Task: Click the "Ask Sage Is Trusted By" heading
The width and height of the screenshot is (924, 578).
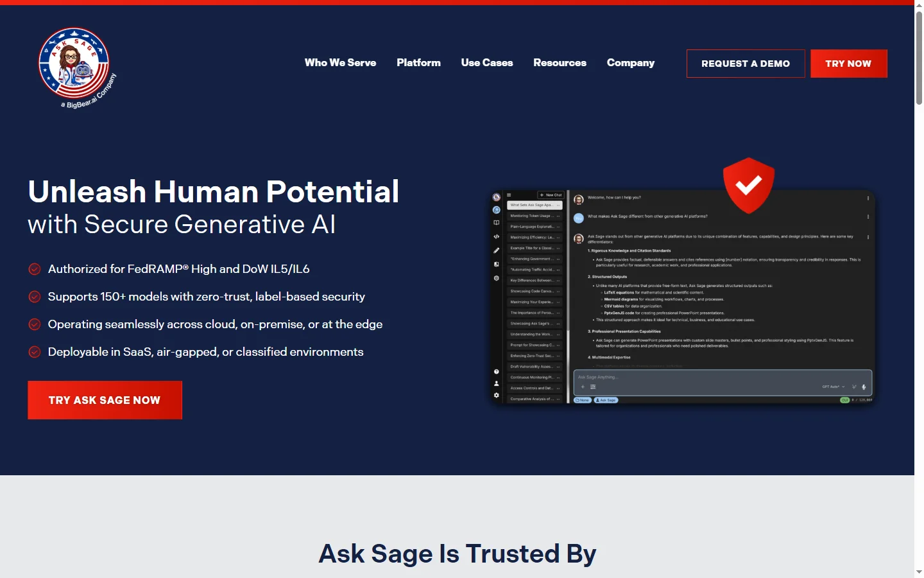Action: point(458,554)
